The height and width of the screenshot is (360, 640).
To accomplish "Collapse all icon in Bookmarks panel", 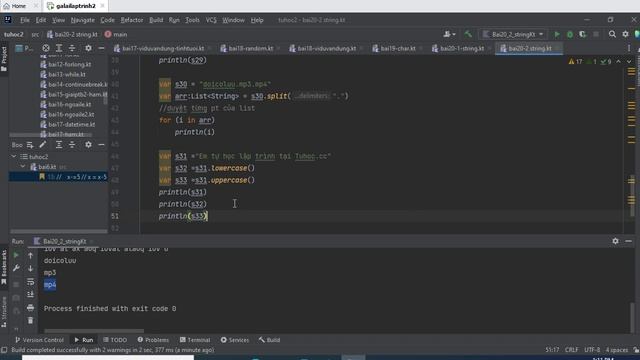I will (x=72, y=145).
